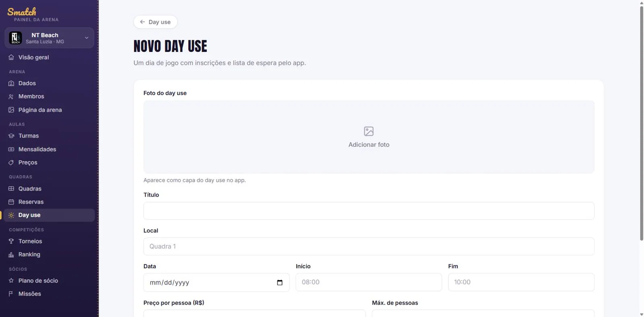
Task: Focus the Fim time field
Action: pos(521,282)
